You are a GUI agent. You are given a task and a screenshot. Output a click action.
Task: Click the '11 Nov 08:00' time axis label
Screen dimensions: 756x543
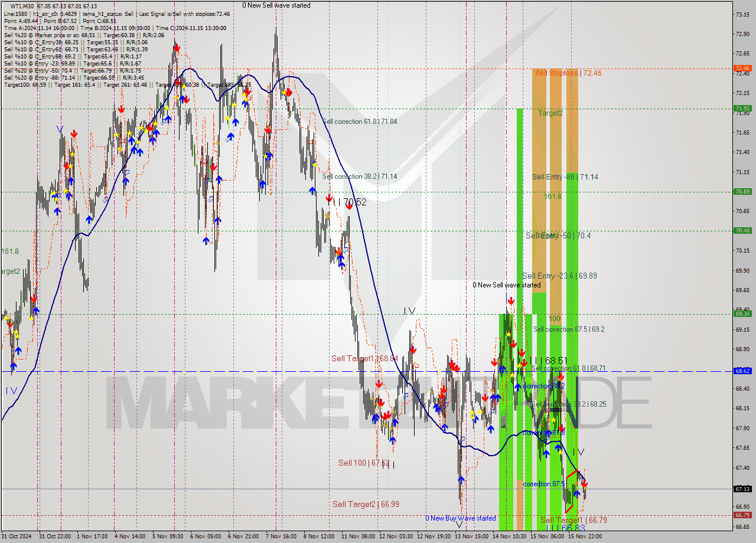point(357,537)
